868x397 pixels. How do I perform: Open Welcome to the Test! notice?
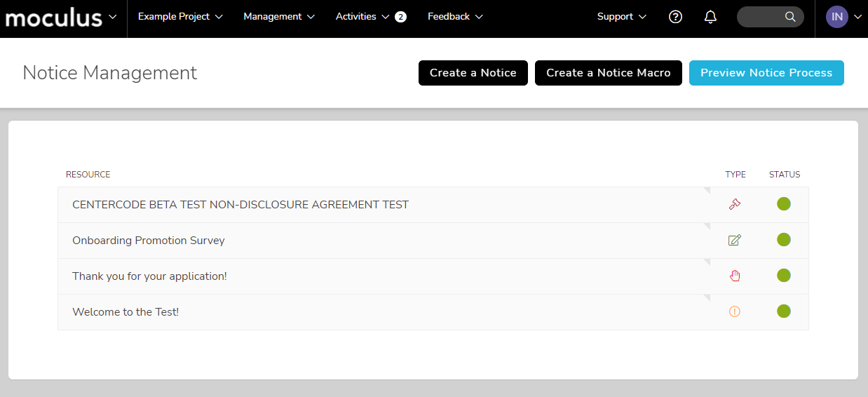[x=126, y=312]
